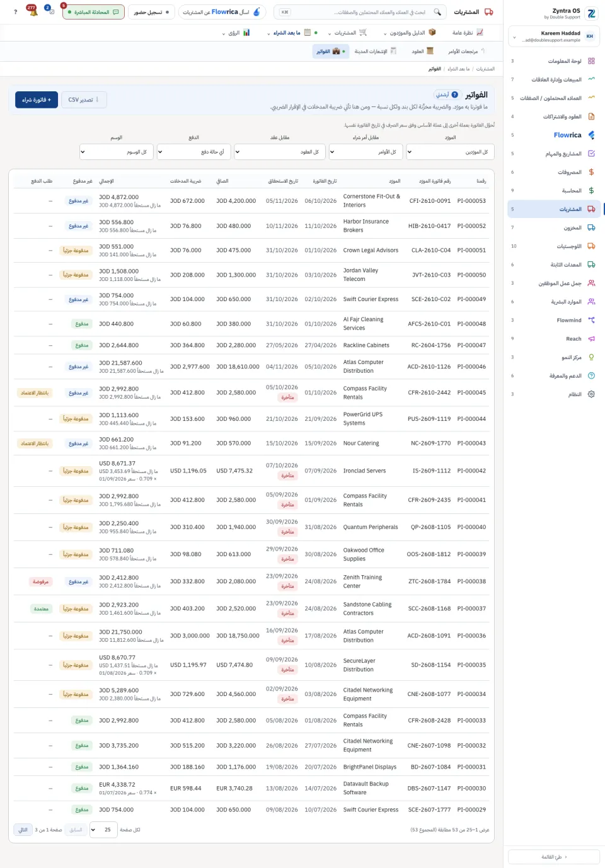Open Flowmind in the sidebar
This screenshot has width=605, height=868.
point(554,320)
